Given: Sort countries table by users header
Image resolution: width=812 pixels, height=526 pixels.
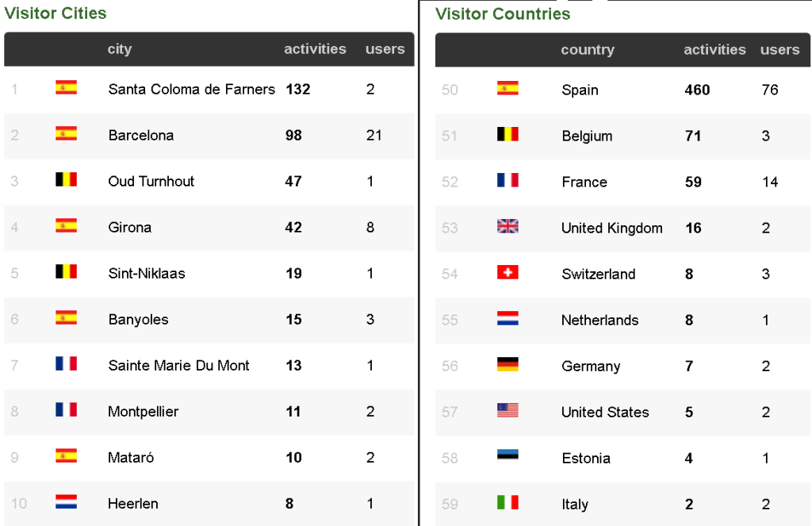Looking at the screenshot, I should (779, 50).
